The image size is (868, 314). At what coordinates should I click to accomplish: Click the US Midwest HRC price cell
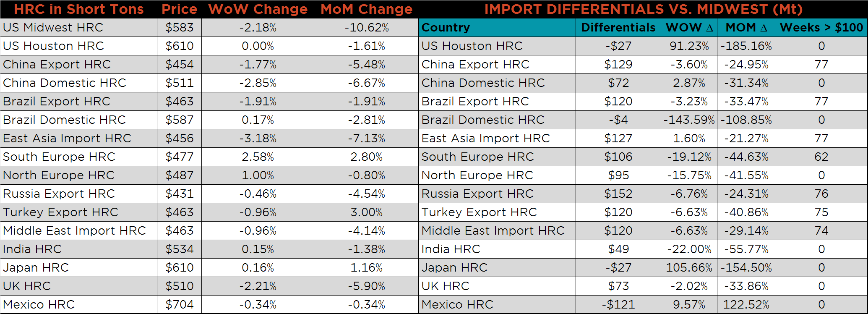coord(179,28)
